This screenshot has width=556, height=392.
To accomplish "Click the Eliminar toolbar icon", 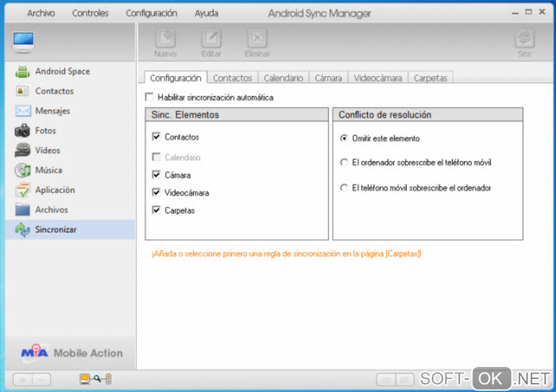I will 257,43.
